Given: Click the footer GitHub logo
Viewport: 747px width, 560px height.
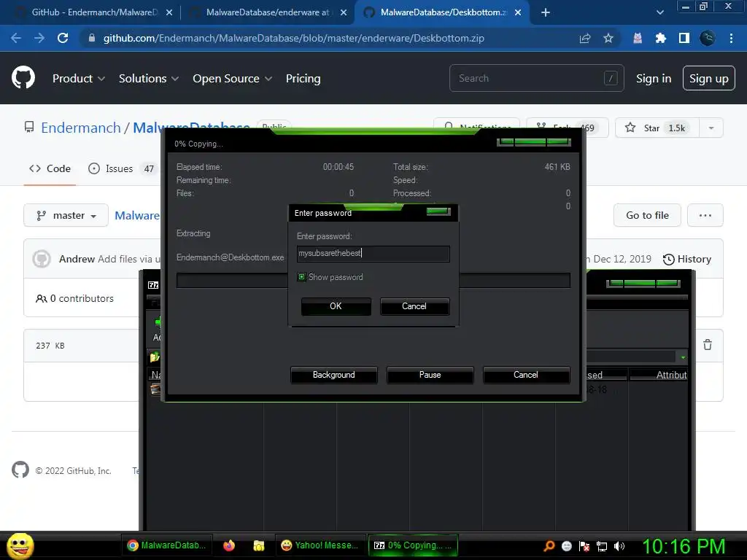Looking at the screenshot, I should 20,470.
